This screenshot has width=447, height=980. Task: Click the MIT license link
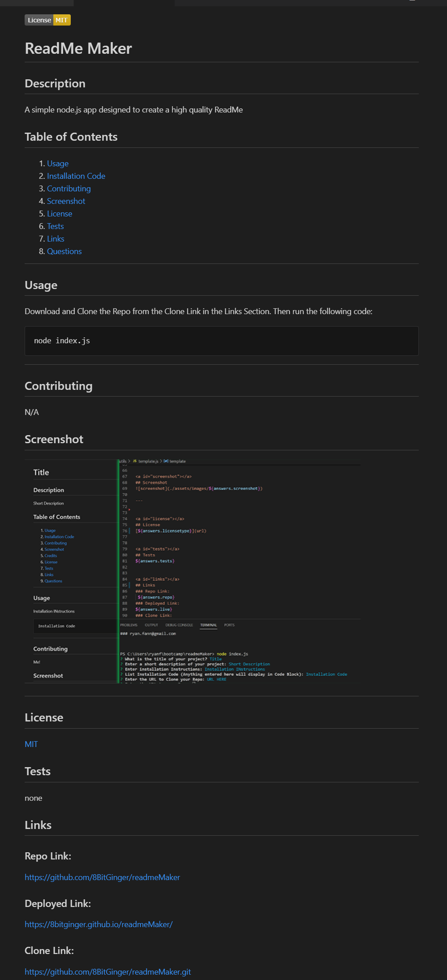pyautogui.click(x=31, y=744)
